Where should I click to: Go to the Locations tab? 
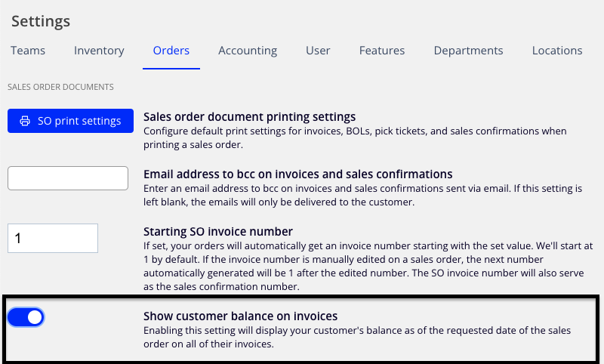pyautogui.click(x=557, y=51)
